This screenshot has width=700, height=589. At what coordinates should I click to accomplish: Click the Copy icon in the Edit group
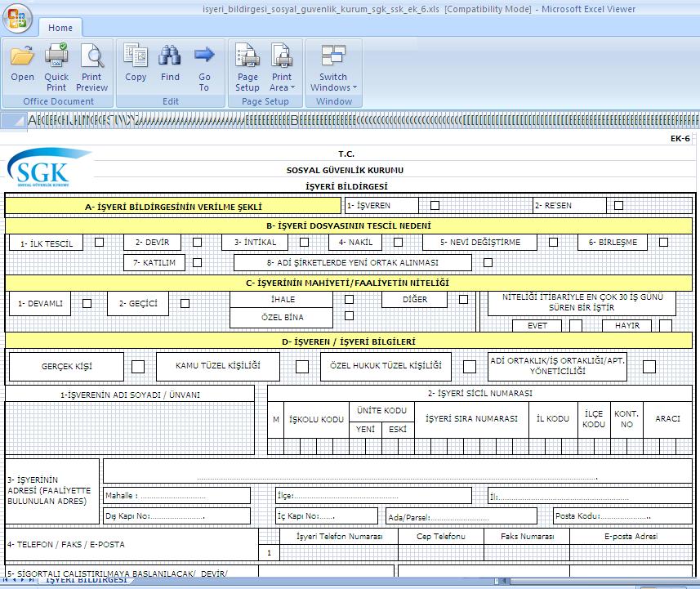click(x=136, y=56)
